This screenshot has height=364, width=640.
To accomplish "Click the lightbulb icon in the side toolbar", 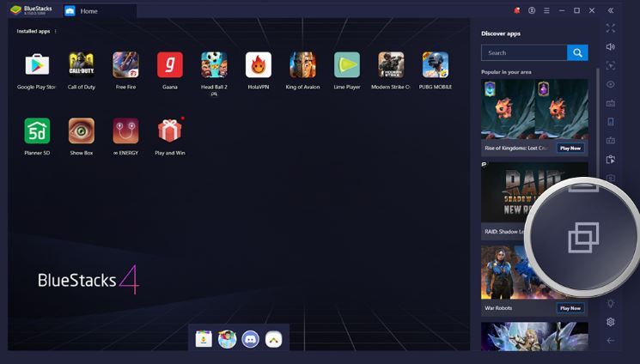I will point(611,304).
